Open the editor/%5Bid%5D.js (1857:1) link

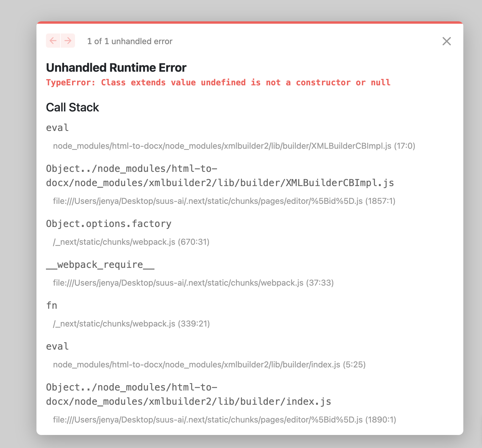[x=224, y=201]
